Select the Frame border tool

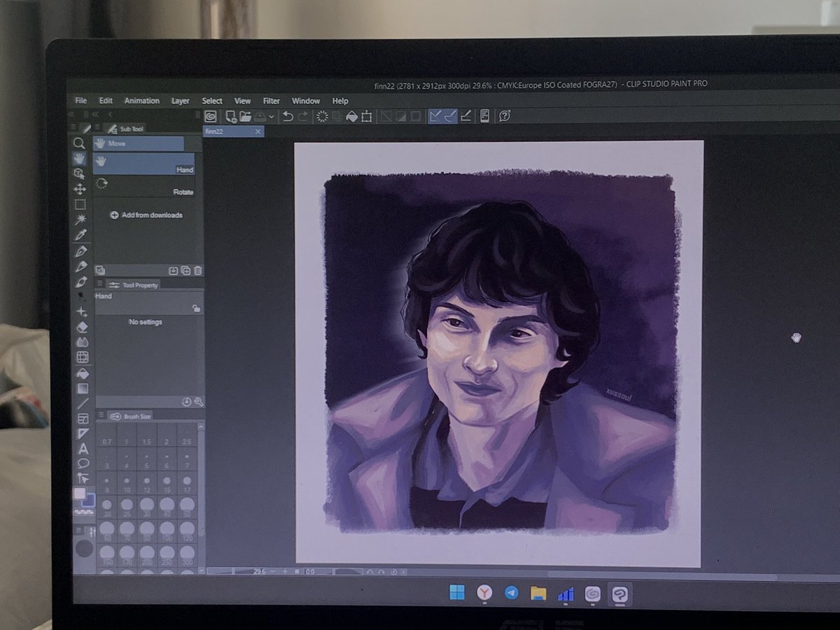tap(83, 419)
